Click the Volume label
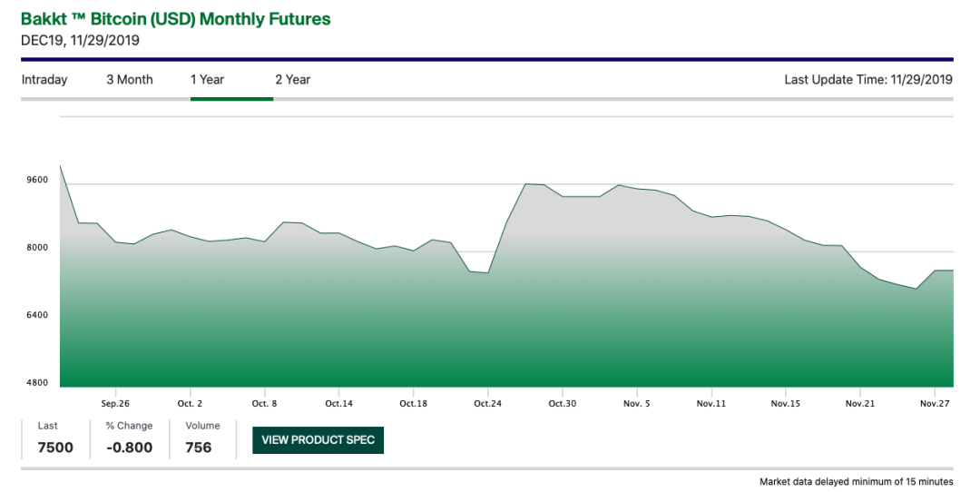This screenshot has height=492, width=980. (202, 426)
